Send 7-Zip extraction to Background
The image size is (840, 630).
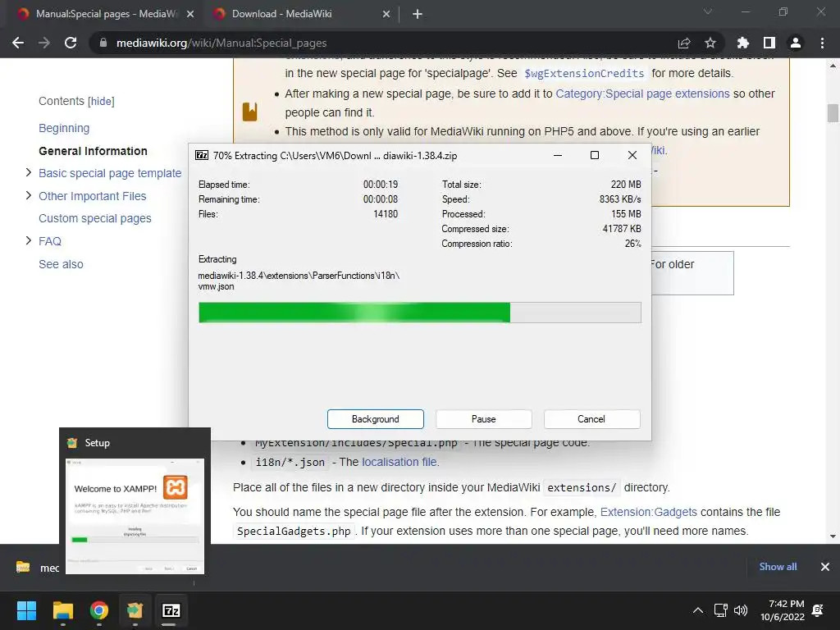click(x=376, y=419)
